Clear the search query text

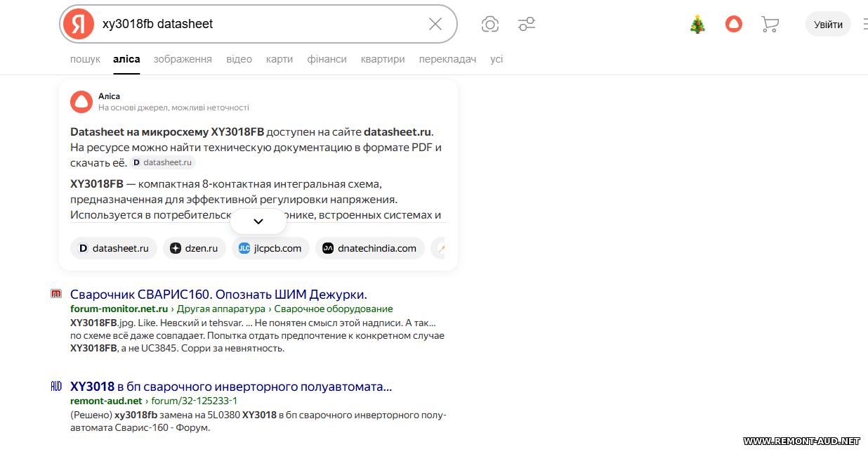[435, 24]
